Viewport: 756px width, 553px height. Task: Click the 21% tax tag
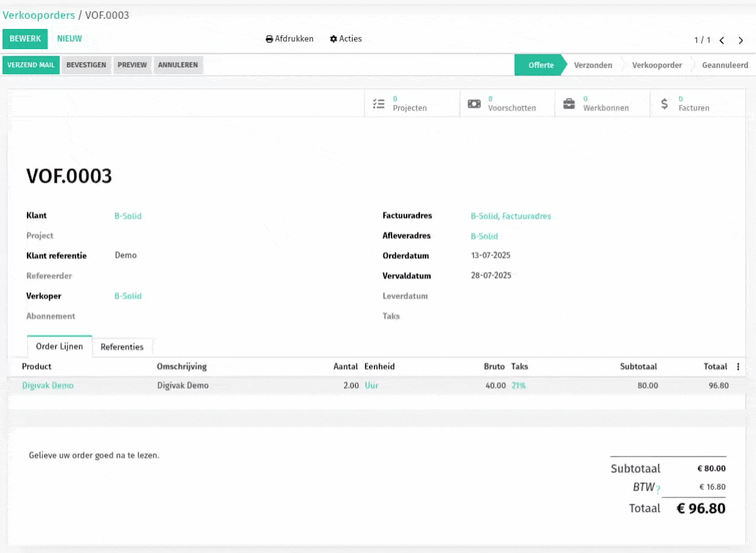click(518, 385)
